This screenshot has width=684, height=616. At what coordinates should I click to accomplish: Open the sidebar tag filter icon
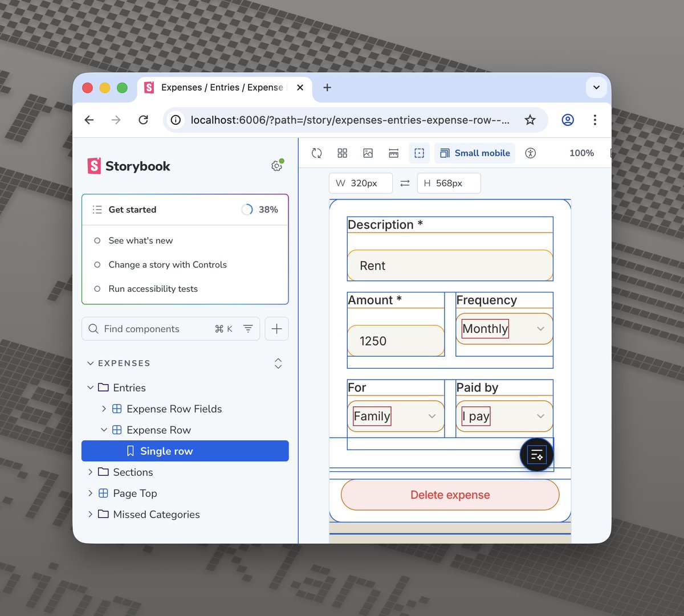[248, 329]
